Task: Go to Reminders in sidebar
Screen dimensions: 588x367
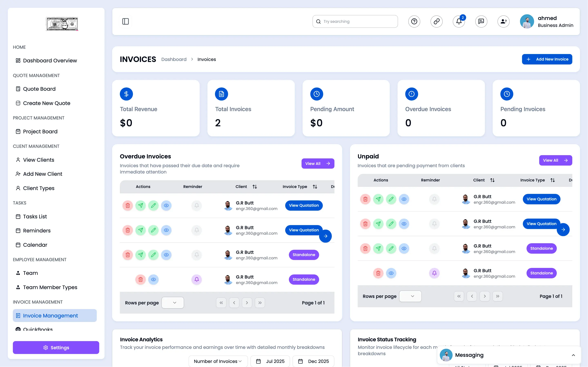Action: point(37,231)
